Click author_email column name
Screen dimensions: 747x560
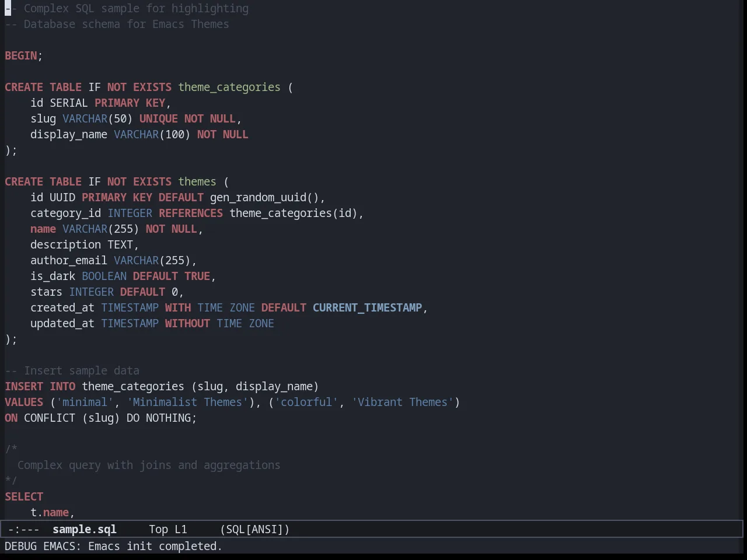point(69,260)
